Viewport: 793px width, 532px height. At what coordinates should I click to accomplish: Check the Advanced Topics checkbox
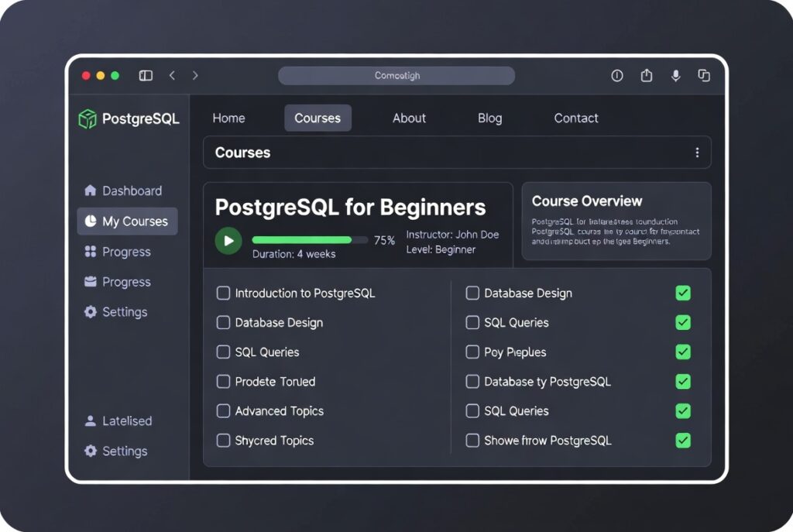(x=223, y=411)
